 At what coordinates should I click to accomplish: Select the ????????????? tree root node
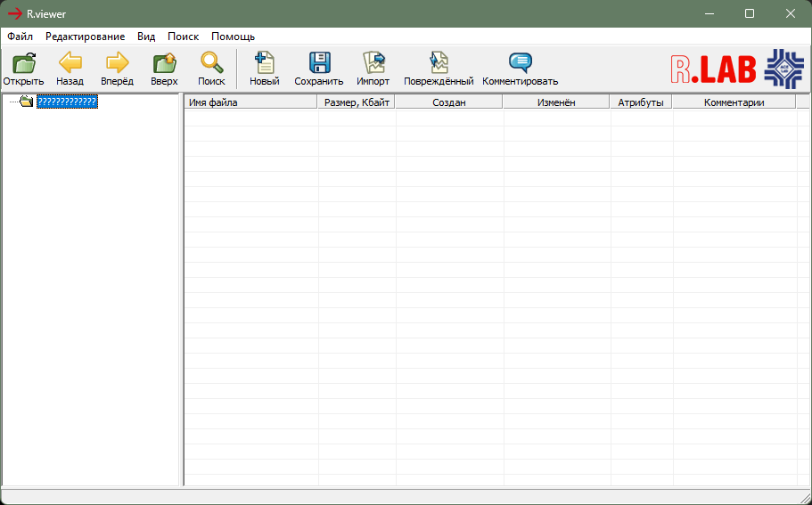coord(67,102)
